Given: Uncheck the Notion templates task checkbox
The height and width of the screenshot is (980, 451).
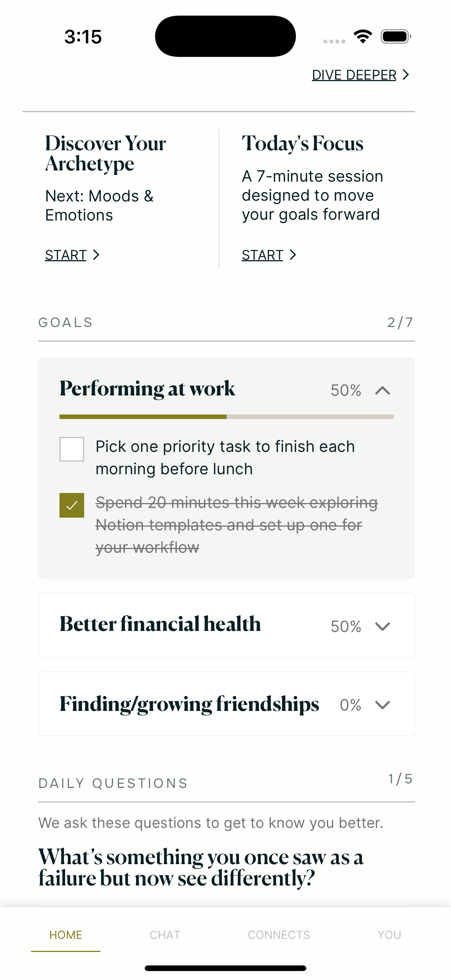Looking at the screenshot, I should [71, 505].
